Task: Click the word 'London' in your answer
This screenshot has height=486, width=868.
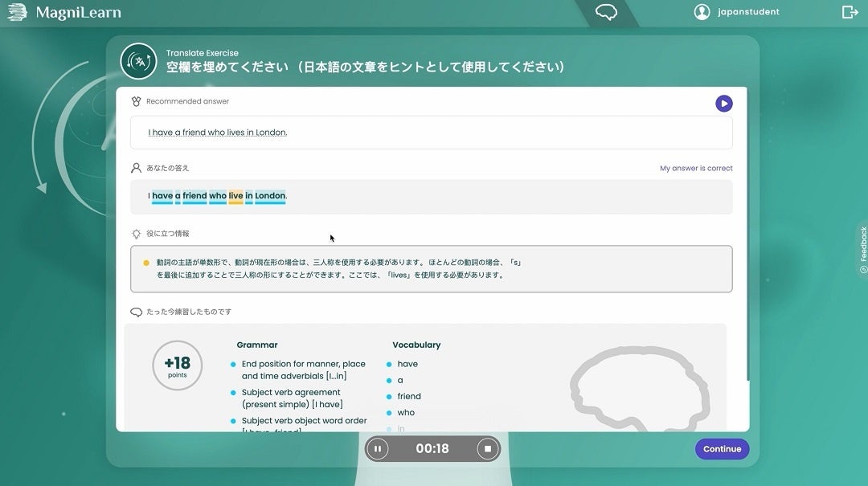Action: pos(270,196)
